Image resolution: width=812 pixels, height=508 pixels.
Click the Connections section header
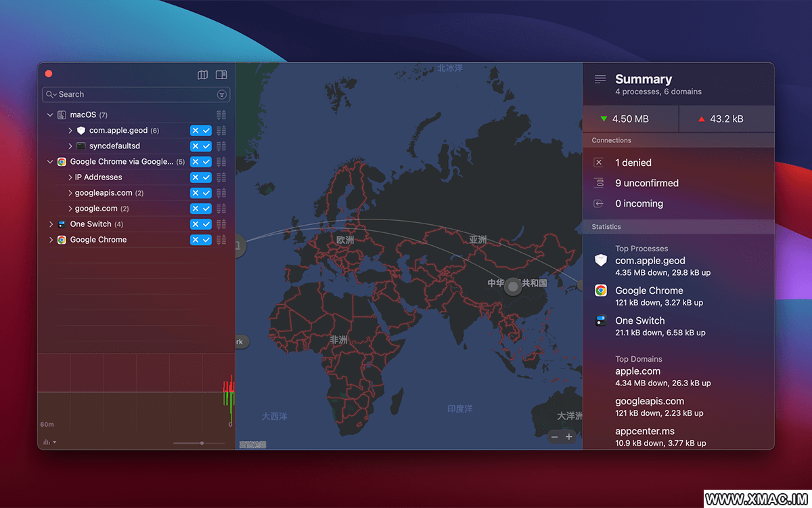tap(679, 140)
